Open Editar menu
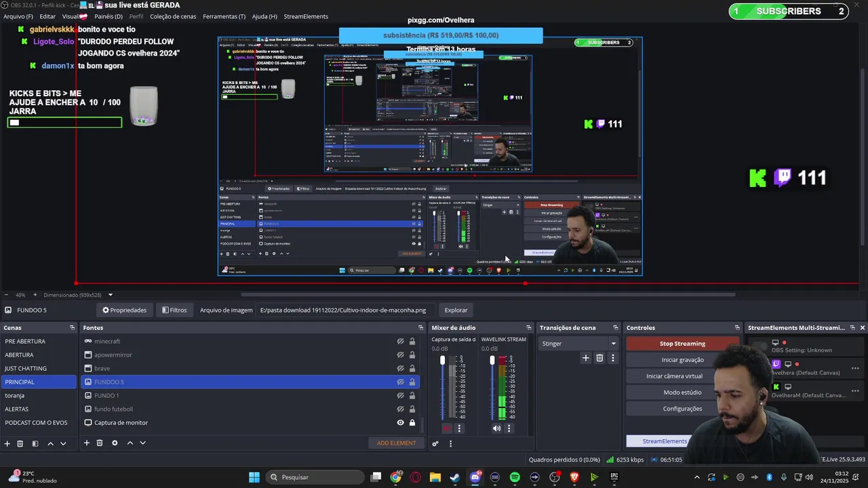This screenshot has height=488, width=868. pos(47,16)
